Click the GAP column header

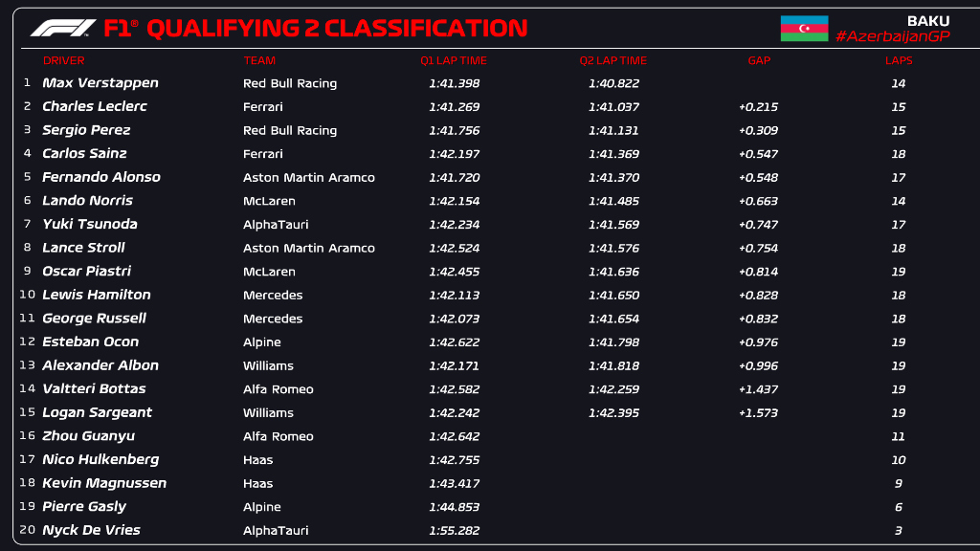pos(759,60)
